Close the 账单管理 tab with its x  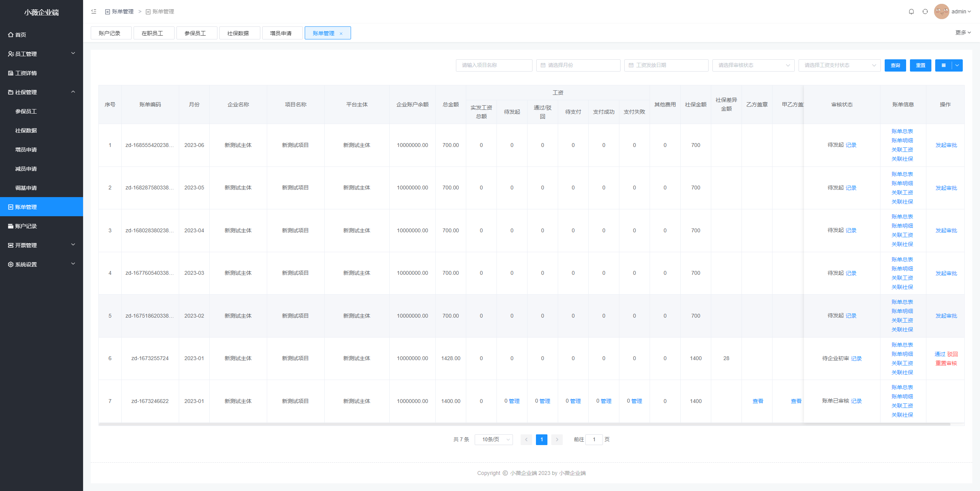[341, 34]
